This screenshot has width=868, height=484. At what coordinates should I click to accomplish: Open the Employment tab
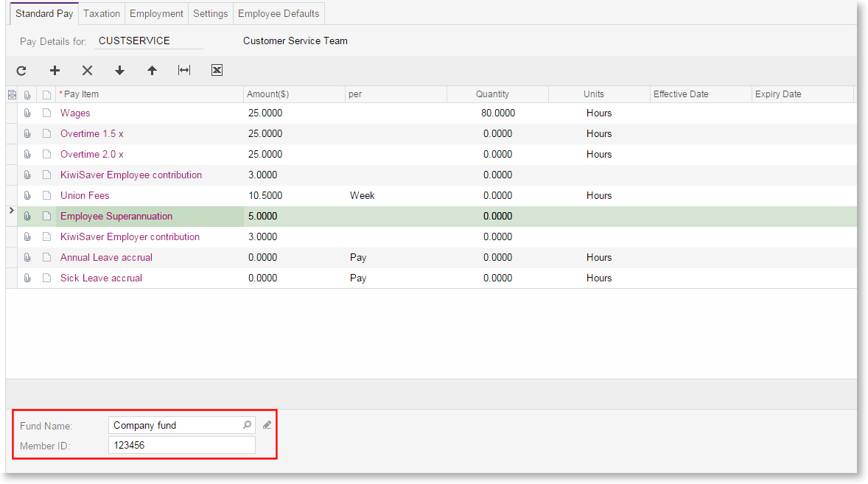[156, 14]
